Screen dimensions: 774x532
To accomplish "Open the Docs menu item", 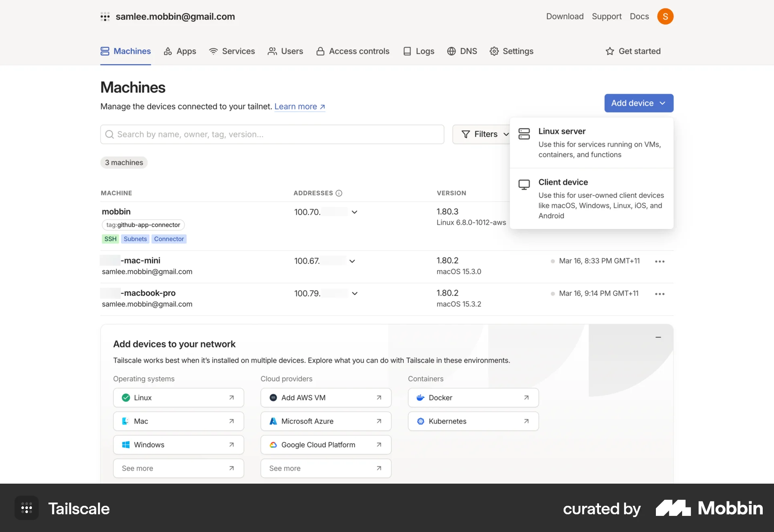I will (639, 17).
